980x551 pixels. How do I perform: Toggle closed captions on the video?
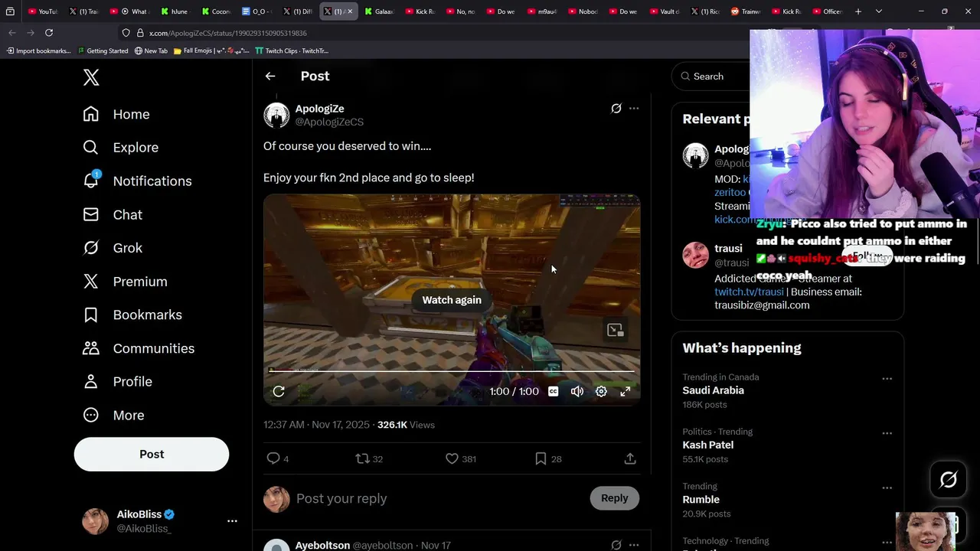pos(553,392)
